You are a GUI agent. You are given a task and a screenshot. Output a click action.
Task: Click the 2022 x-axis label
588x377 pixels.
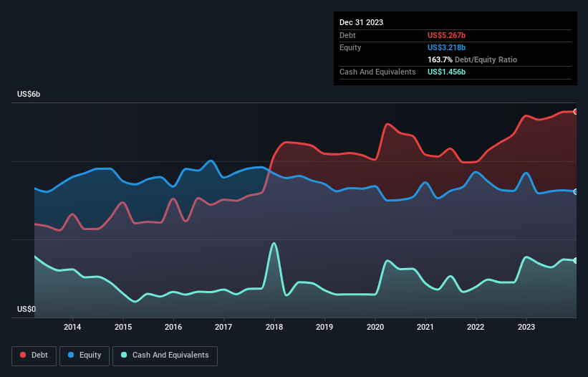tap(476, 327)
